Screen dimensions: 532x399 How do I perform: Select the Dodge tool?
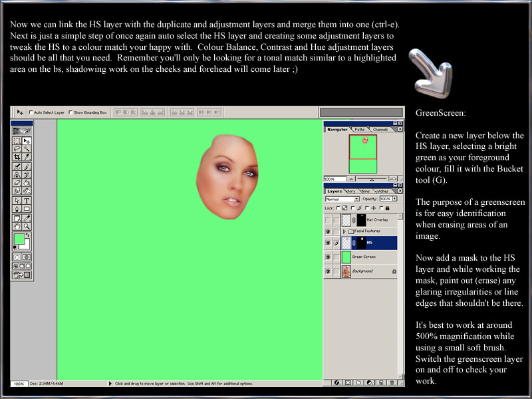click(x=27, y=190)
